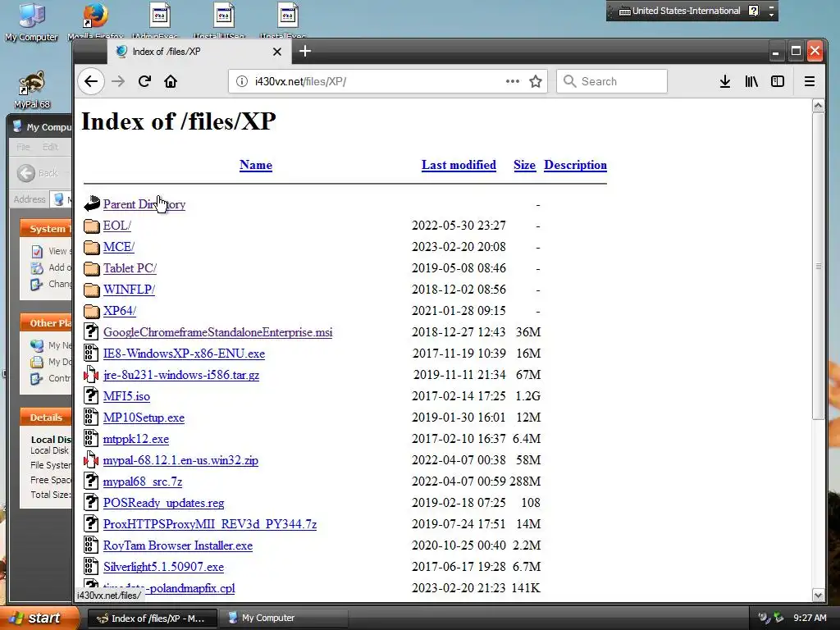Open page actions three-dot menu
840x630 pixels.
pyautogui.click(x=513, y=81)
